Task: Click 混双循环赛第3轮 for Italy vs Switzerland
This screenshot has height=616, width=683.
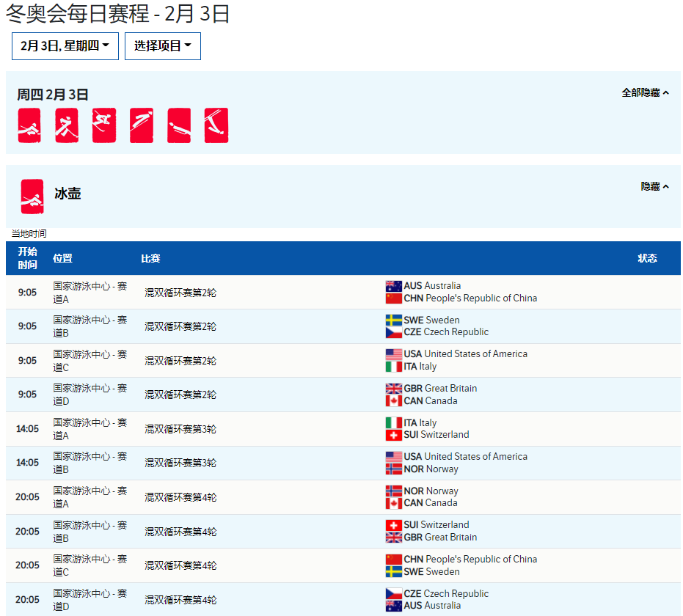Action: 180,429
